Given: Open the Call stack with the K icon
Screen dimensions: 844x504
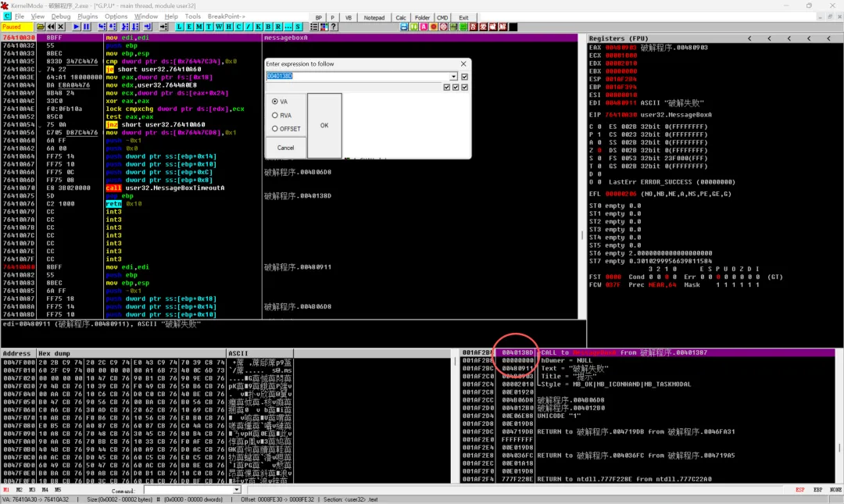Looking at the screenshot, I should coord(259,27).
